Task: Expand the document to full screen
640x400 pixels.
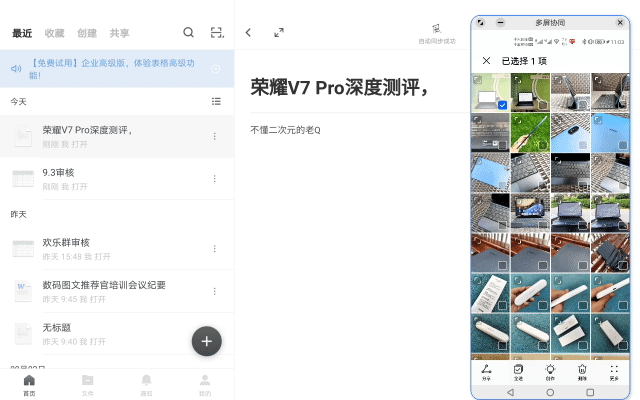Action: point(279,33)
